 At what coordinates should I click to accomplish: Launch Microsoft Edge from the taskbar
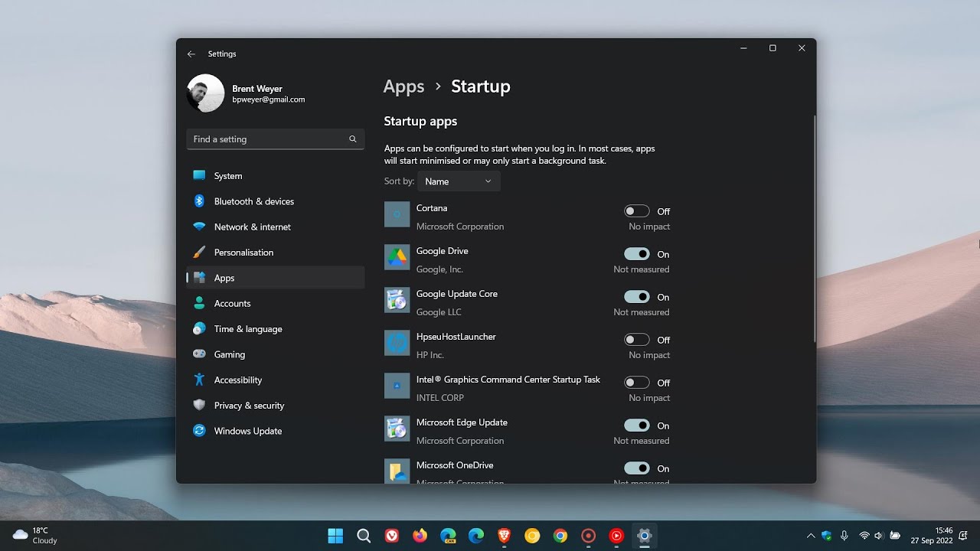(476, 536)
